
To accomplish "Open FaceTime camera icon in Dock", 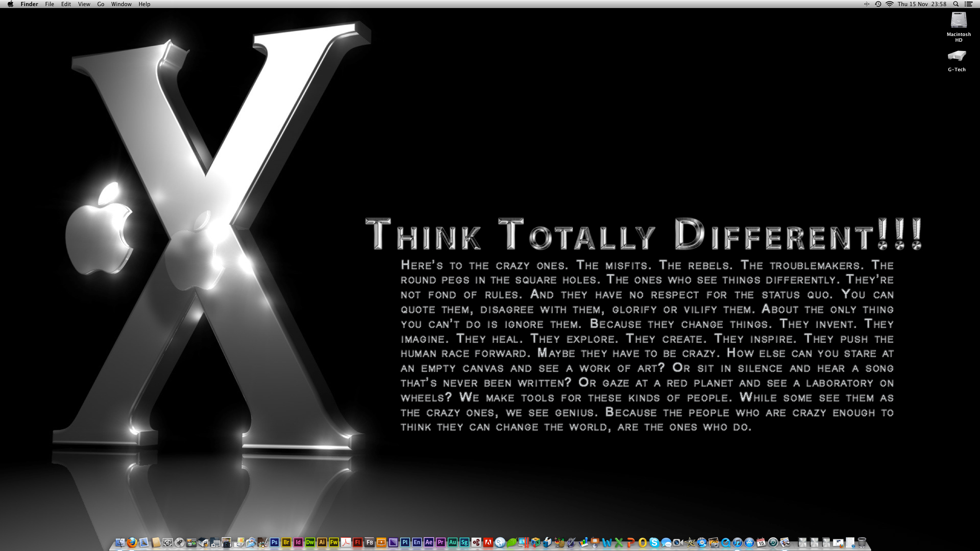I will point(678,543).
